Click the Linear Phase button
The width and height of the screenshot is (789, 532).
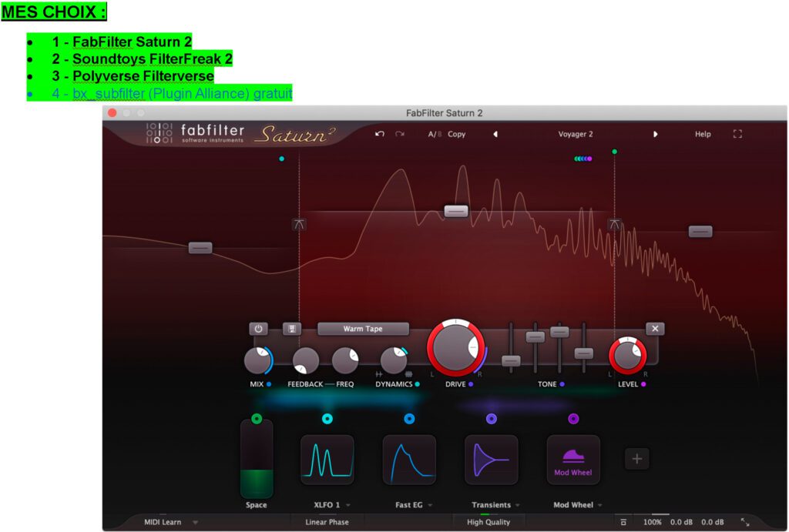pyautogui.click(x=327, y=522)
